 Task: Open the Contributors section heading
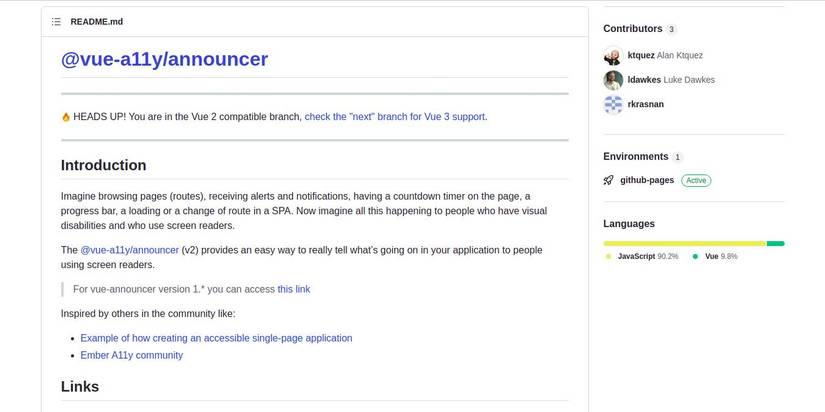coord(632,29)
